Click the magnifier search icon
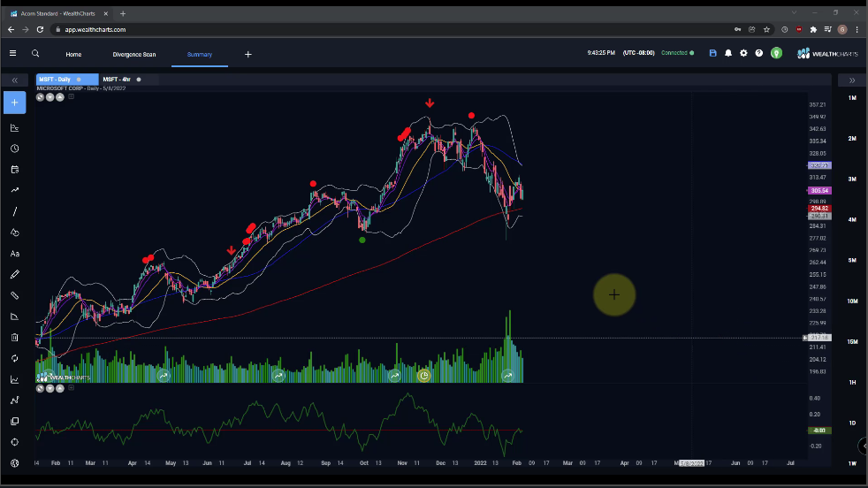The width and height of the screenshot is (868, 488). pos(35,53)
